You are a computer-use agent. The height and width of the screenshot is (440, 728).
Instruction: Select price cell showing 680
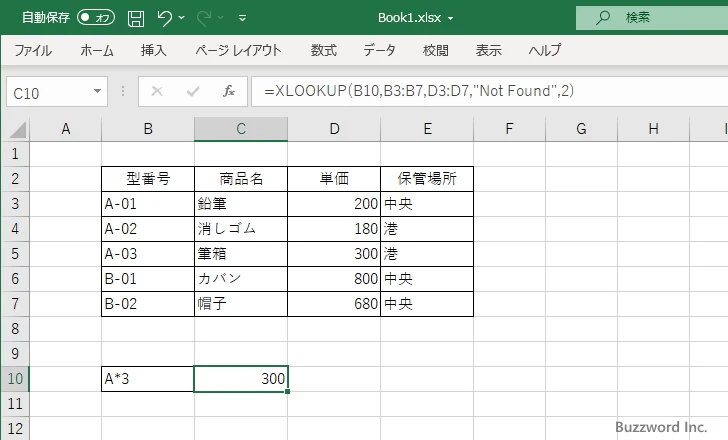334,304
